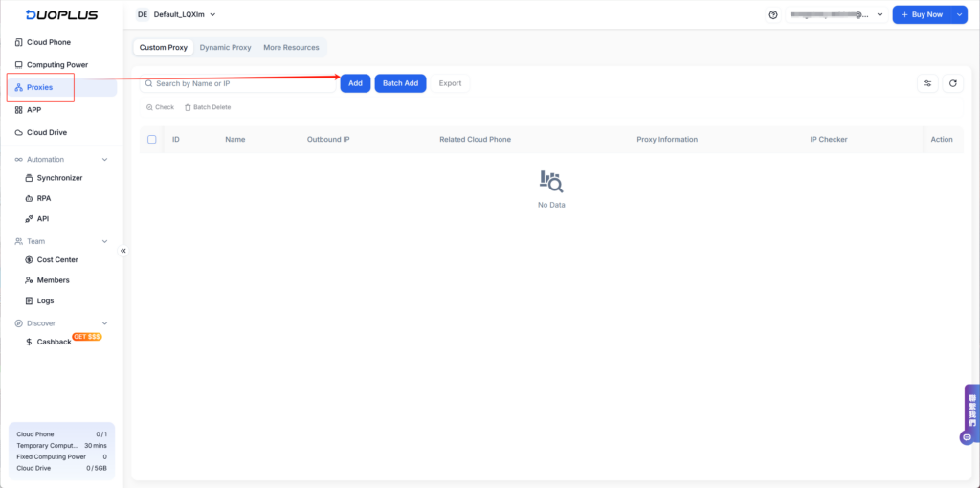Viewport: 980px width, 488px height.
Task: Click the Proxy Information column header
Action: [667, 140]
